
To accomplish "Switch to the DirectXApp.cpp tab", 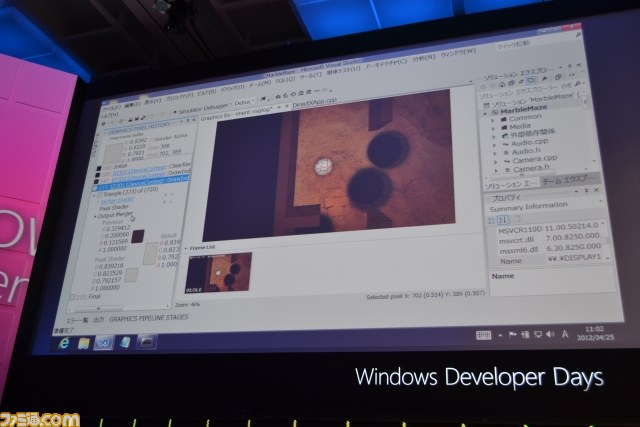I will pyautogui.click(x=314, y=101).
